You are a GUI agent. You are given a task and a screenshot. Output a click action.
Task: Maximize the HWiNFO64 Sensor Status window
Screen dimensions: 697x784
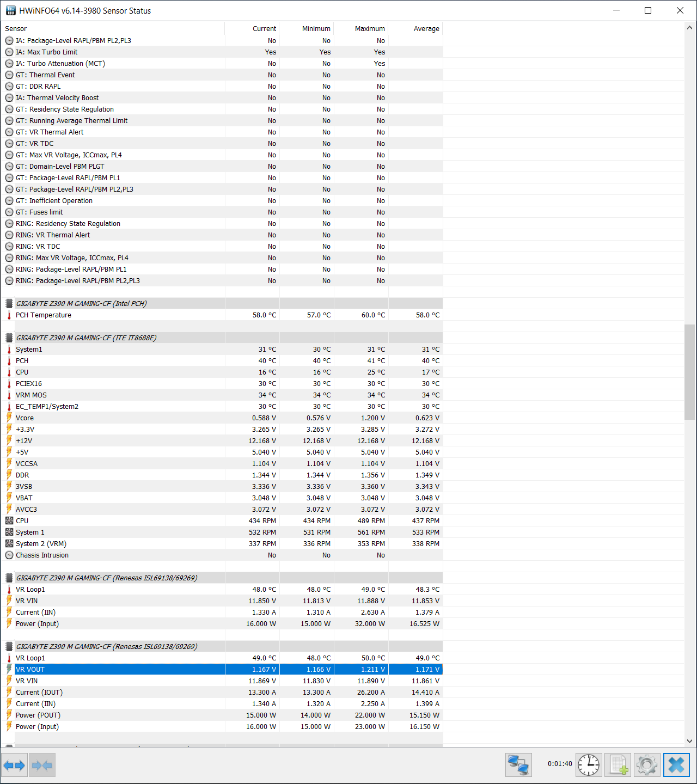[648, 10]
